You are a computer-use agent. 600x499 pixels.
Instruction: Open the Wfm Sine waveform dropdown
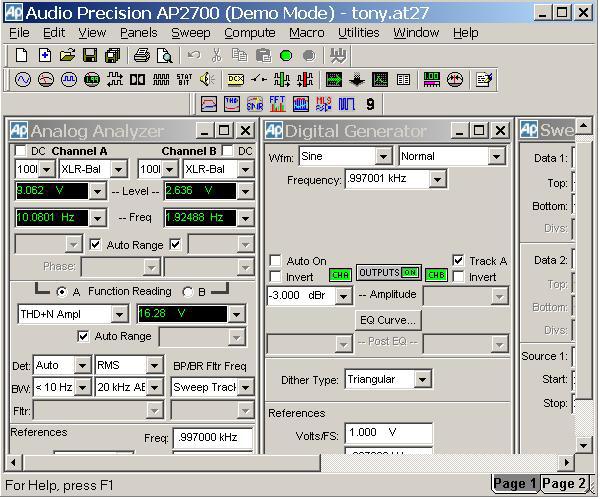click(x=383, y=157)
